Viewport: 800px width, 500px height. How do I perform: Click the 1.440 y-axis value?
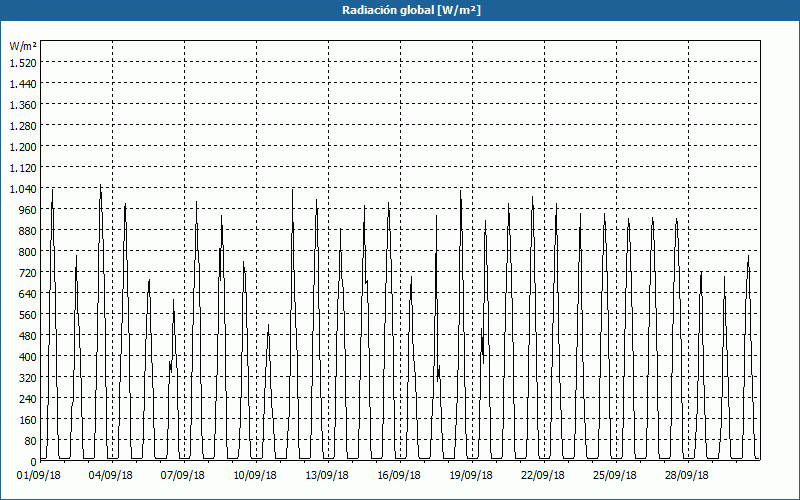23,84
